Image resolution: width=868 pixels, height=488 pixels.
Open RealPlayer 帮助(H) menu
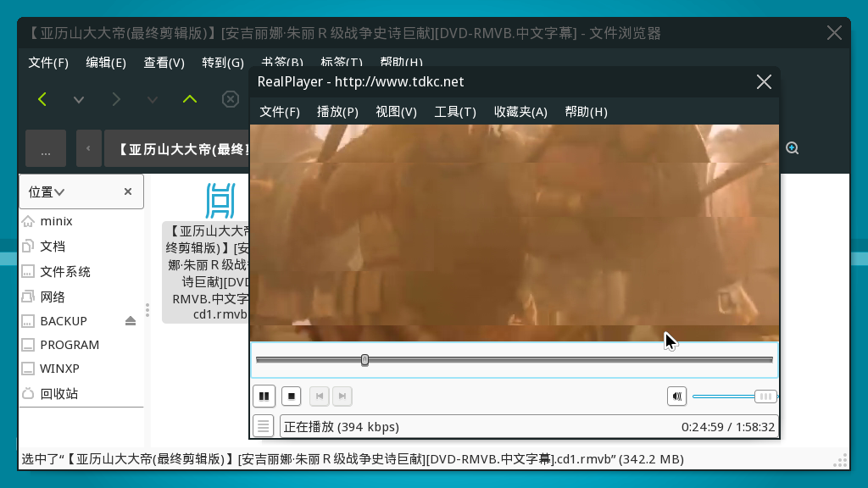(x=587, y=112)
